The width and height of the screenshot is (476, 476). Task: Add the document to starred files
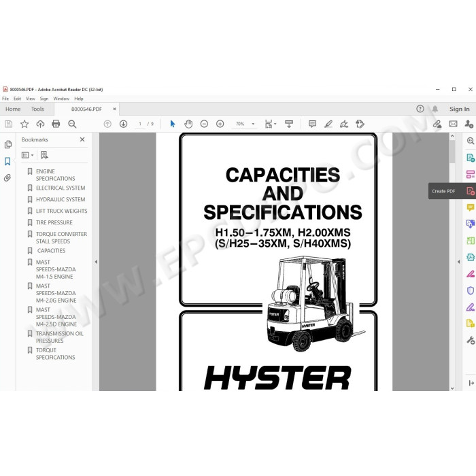24,124
